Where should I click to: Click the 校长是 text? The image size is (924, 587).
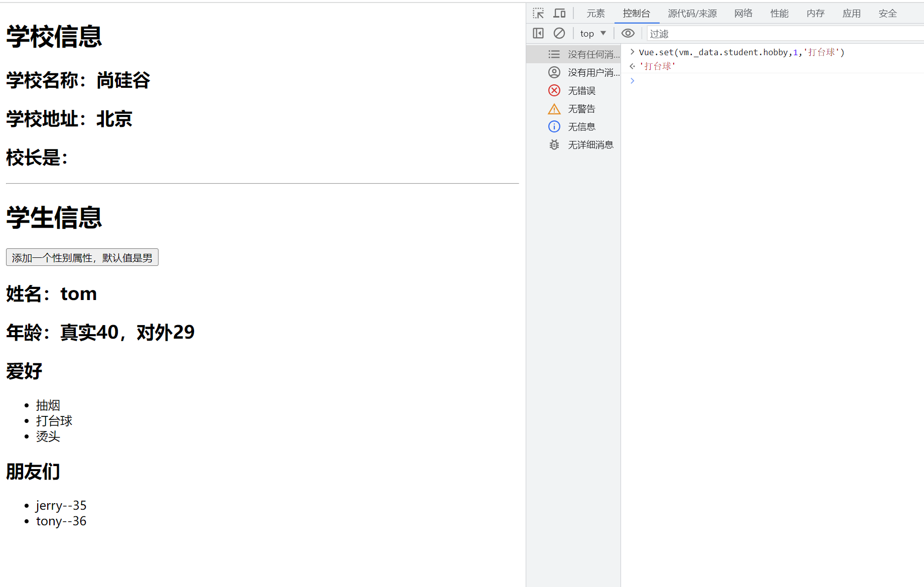tap(37, 158)
